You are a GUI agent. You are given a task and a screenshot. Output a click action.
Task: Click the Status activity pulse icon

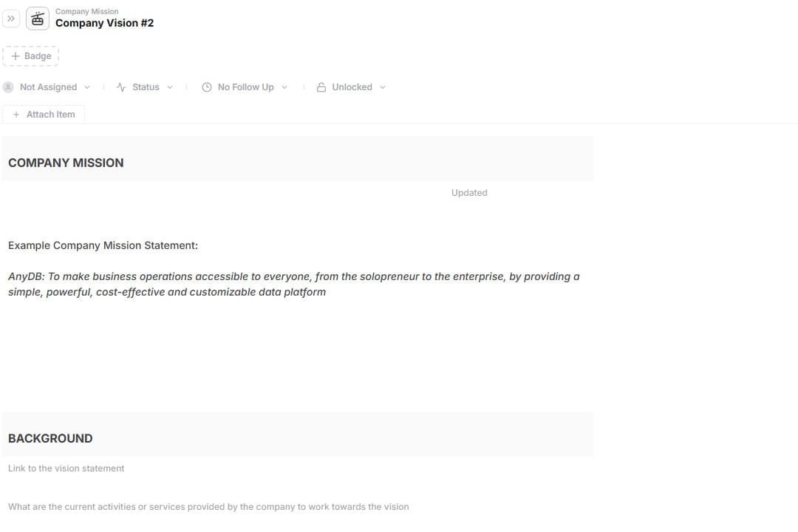(x=121, y=87)
